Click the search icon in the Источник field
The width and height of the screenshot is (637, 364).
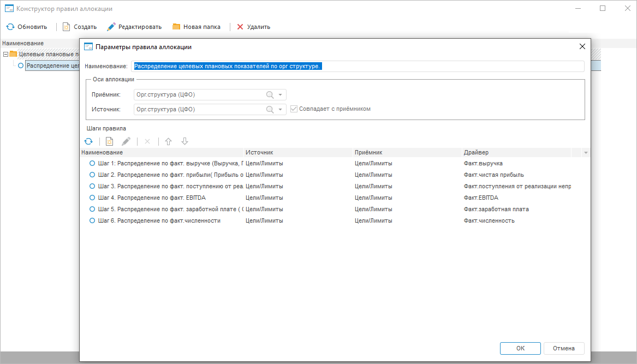[270, 109]
